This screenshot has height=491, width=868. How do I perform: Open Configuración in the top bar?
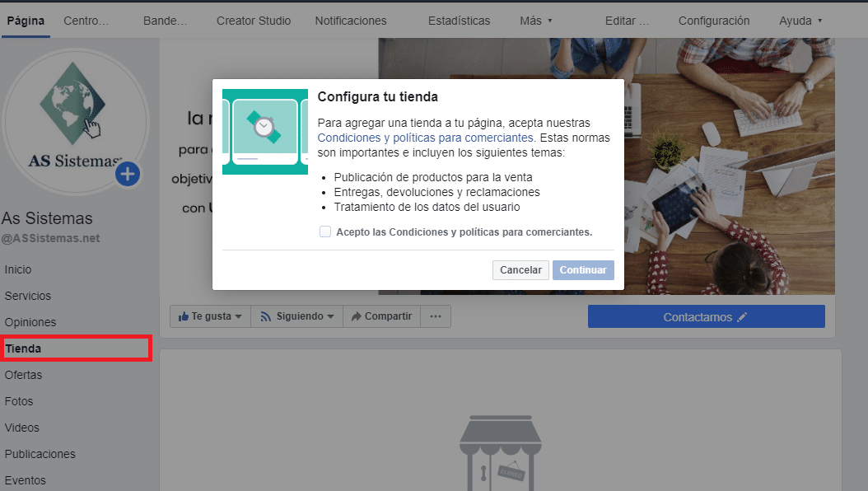pos(714,21)
